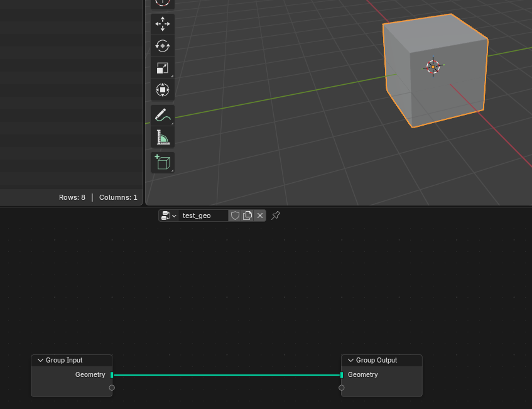Viewport: 532px width, 409px height.
Task: Click empty socket on Group Input
Action: [x=112, y=388]
